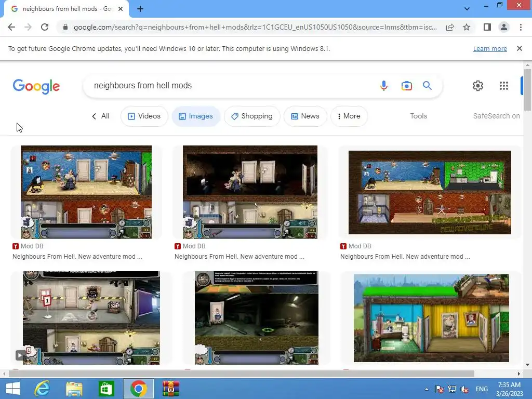Open the colorful house exterior thumbnail
Screen dimensions: 532x399
point(431,318)
